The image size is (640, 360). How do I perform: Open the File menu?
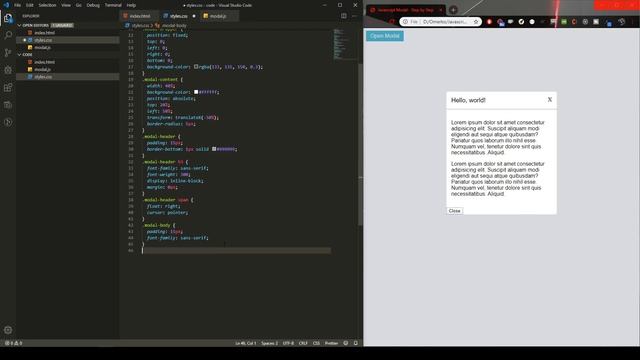(18, 5)
